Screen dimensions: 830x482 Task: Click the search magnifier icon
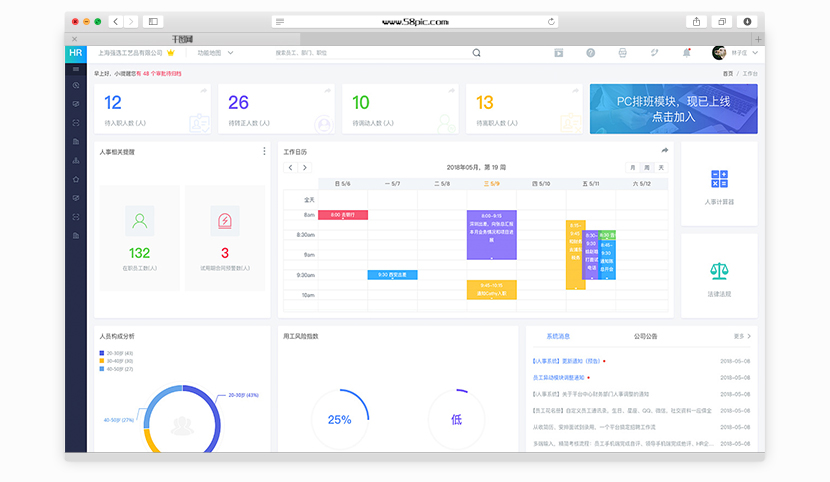coord(476,52)
